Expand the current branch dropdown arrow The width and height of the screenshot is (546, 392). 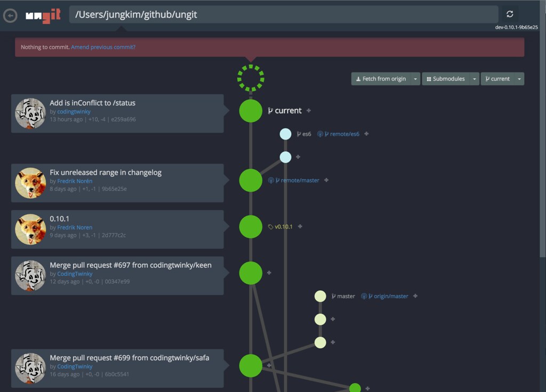point(519,79)
